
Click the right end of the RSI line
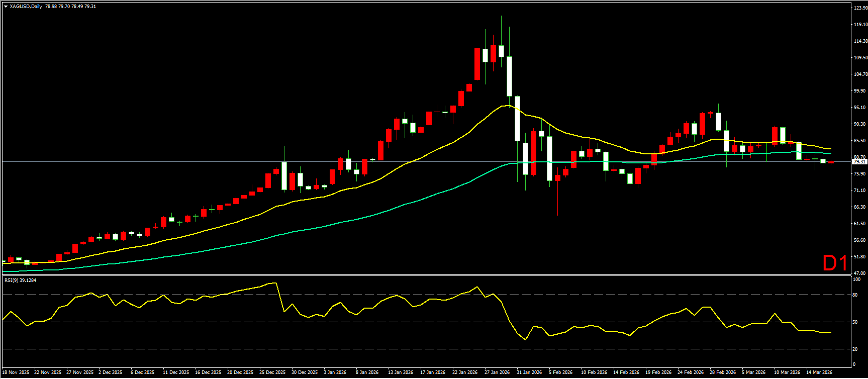click(830, 332)
